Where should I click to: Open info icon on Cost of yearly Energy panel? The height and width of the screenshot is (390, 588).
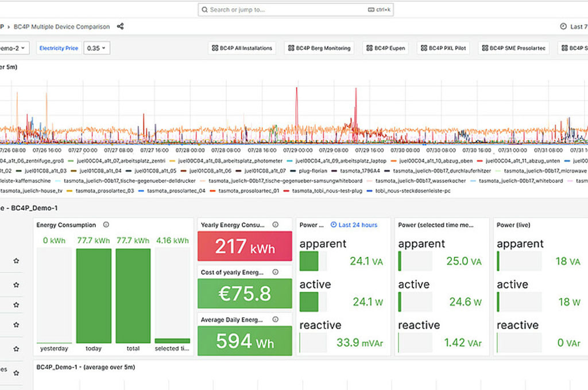click(x=275, y=272)
